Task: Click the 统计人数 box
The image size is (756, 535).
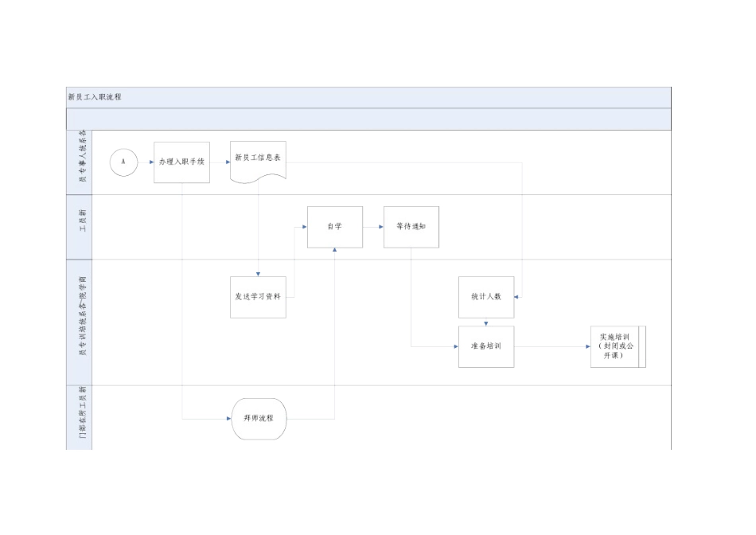Action: (486, 297)
